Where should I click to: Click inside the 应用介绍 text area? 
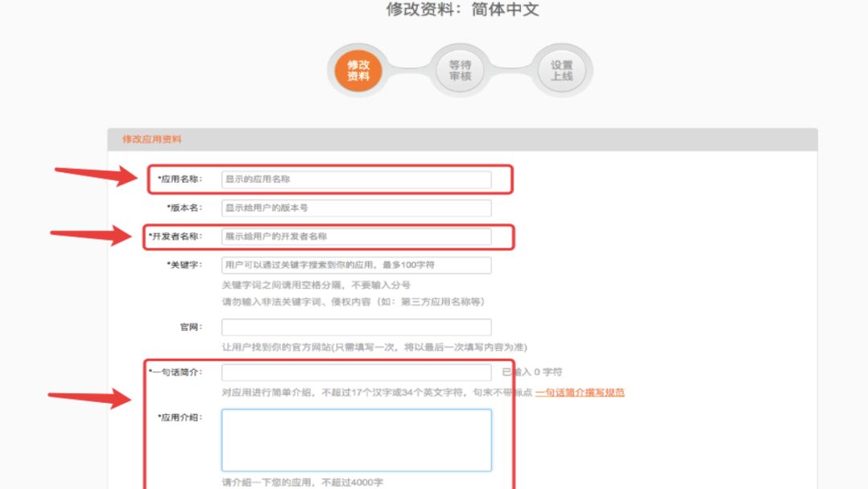[356, 440]
